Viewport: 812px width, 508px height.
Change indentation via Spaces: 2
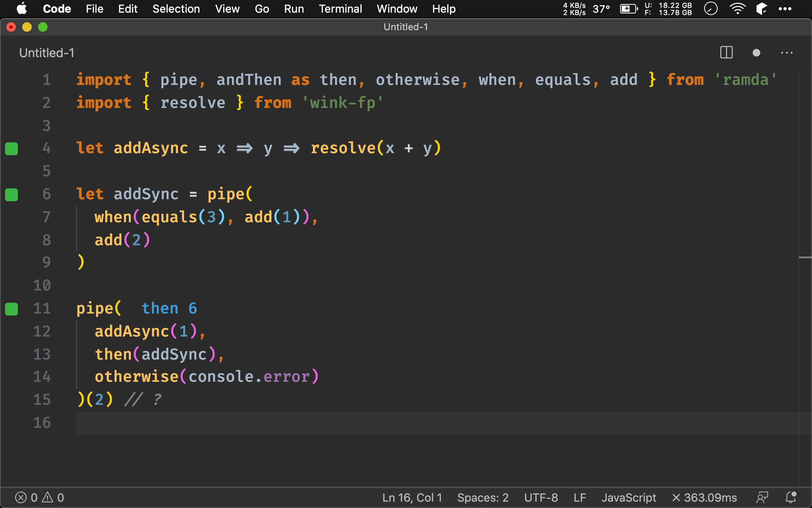pos(483,498)
